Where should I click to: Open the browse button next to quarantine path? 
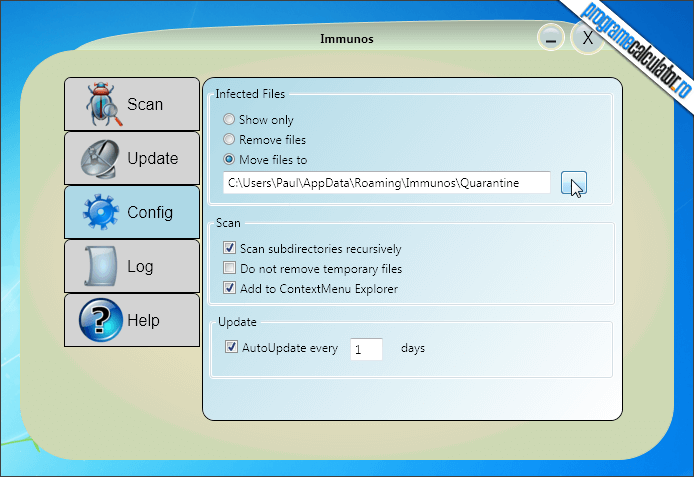pos(574,183)
